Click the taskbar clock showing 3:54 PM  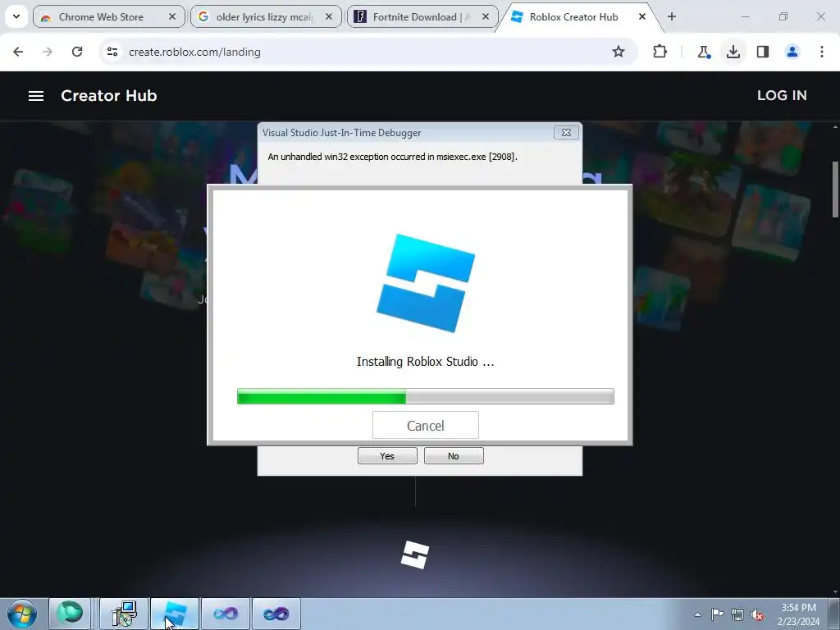[x=799, y=614]
